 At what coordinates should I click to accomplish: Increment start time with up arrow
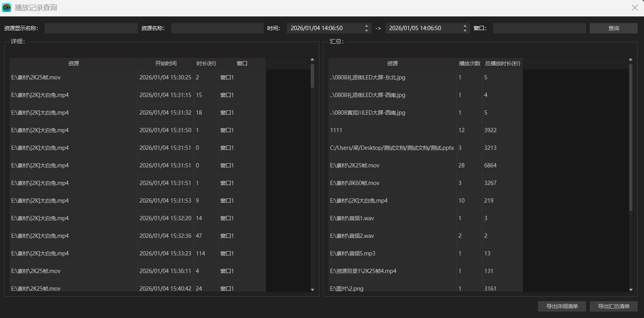366,26
